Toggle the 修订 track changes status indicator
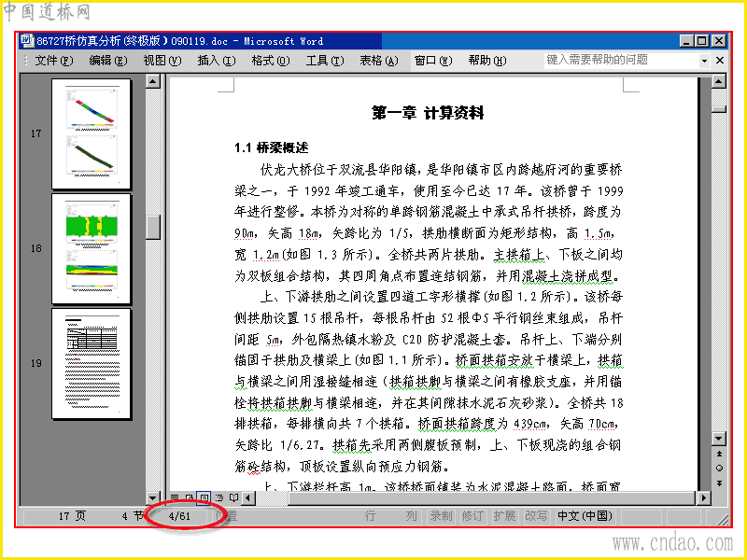Image resolution: width=747 pixels, height=560 pixels. (472, 516)
